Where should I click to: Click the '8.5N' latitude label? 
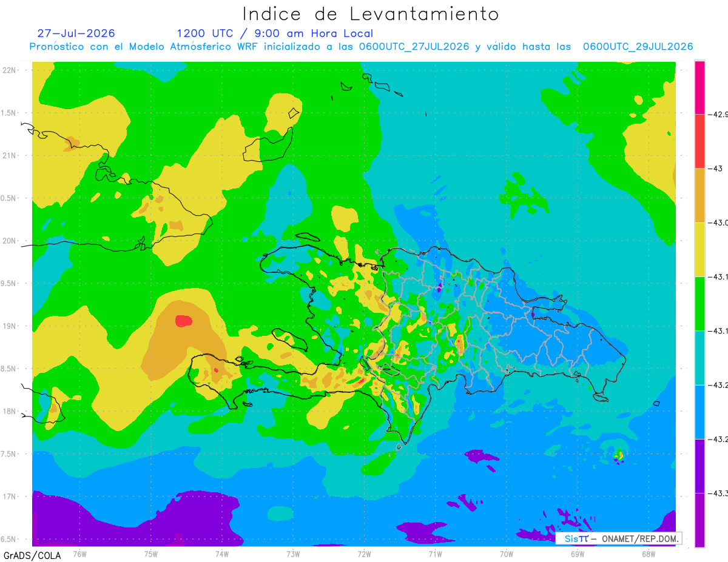[8, 369]
